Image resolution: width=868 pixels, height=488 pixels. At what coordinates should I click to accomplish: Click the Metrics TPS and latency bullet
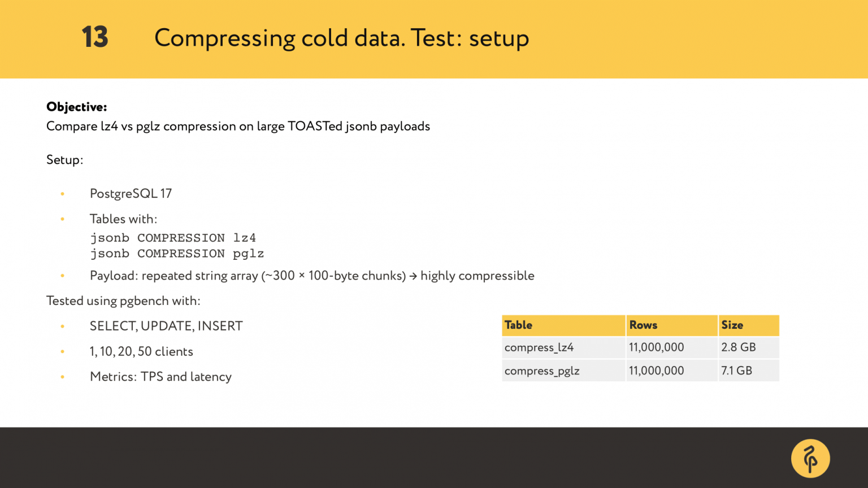click(x=160, y=377)
